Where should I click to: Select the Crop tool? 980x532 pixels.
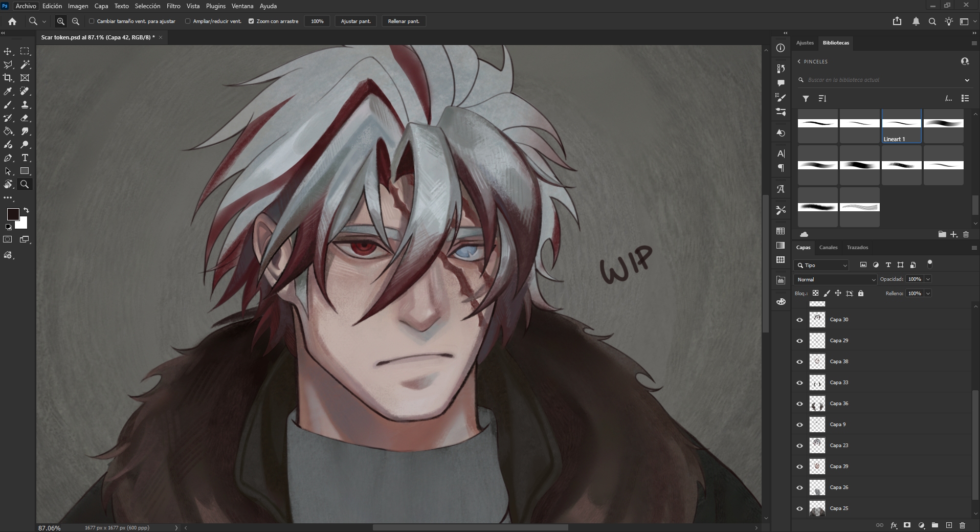[x=8, y=78]
